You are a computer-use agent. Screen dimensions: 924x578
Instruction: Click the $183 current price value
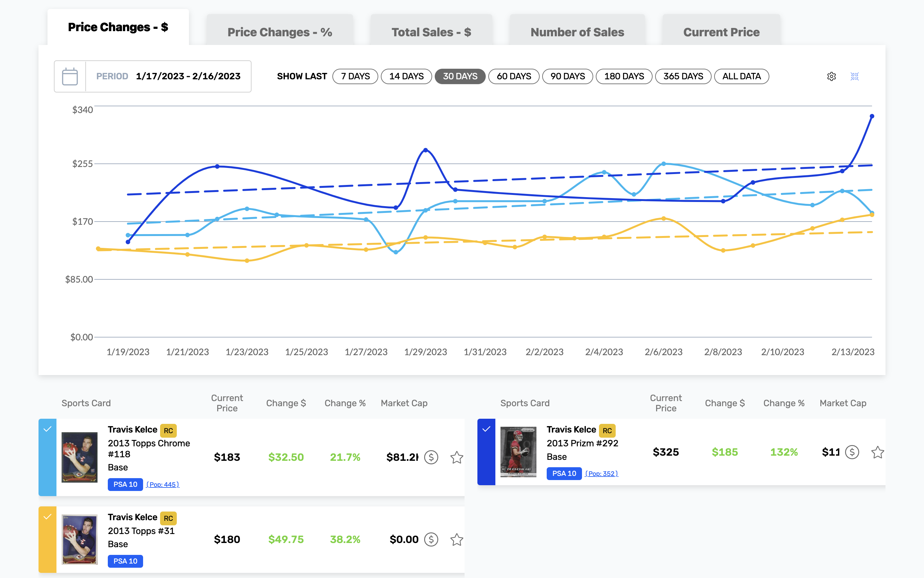coord(227,457)
